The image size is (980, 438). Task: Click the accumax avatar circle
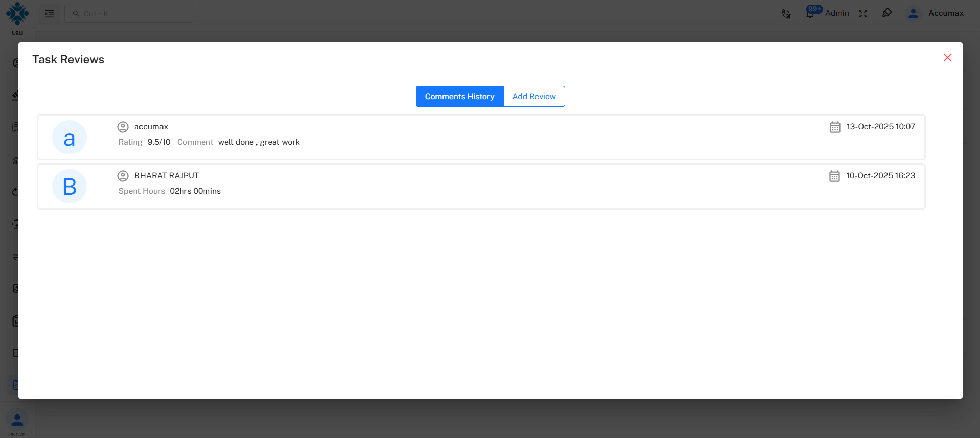69,137
